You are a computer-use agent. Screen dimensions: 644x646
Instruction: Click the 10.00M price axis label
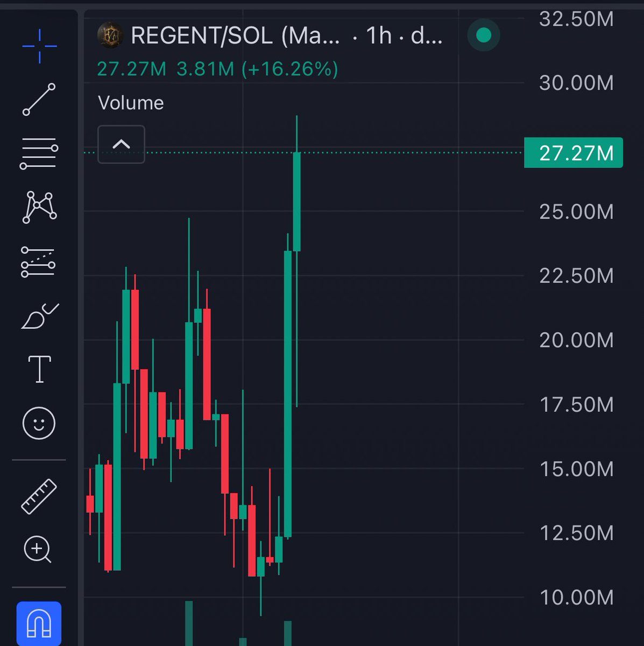pos(576,597)
